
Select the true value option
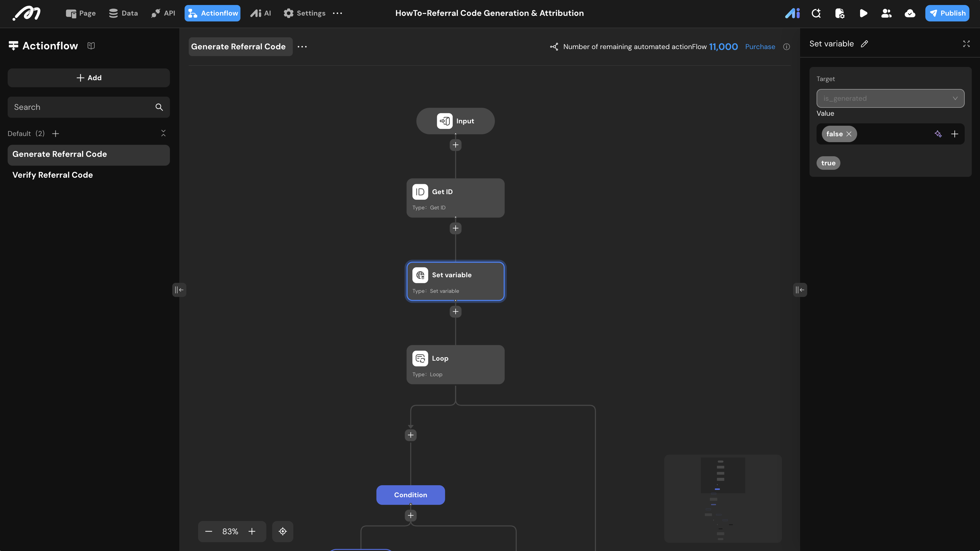tap(828, 163)
